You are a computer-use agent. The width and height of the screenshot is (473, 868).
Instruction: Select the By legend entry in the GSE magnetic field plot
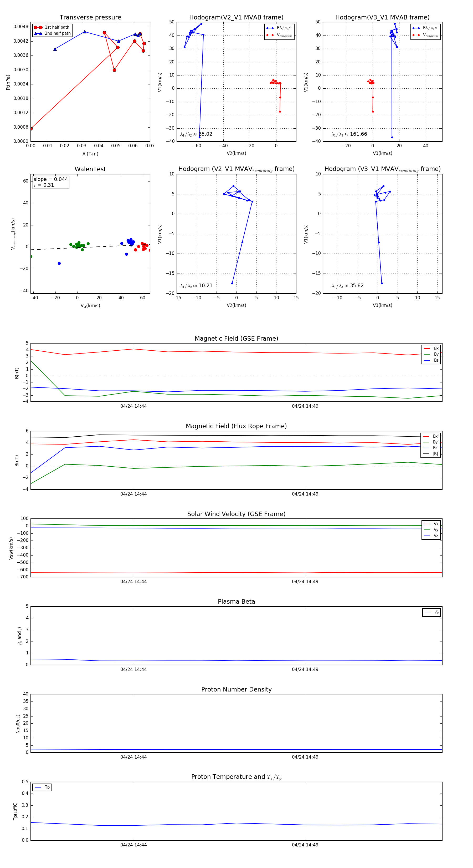click(x=431, y=354)
